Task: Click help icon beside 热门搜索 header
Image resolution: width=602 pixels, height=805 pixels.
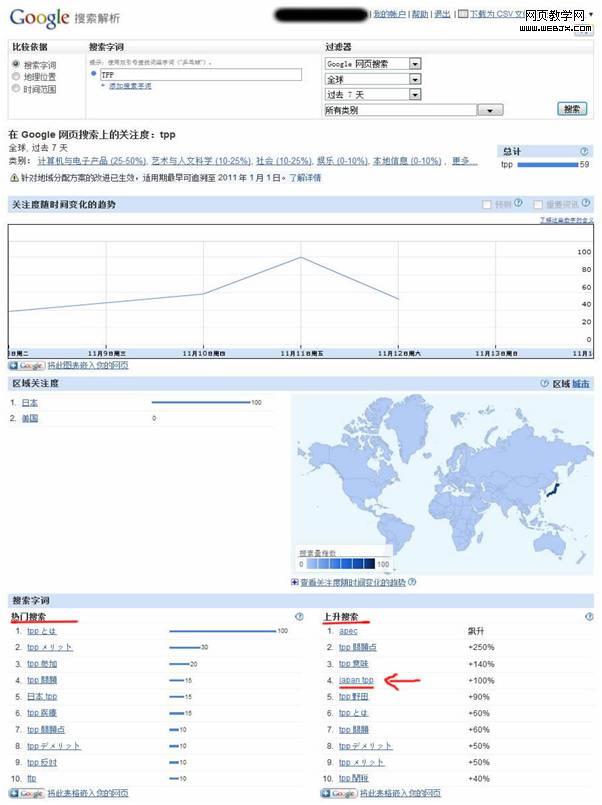Action: tap(298, 617)
